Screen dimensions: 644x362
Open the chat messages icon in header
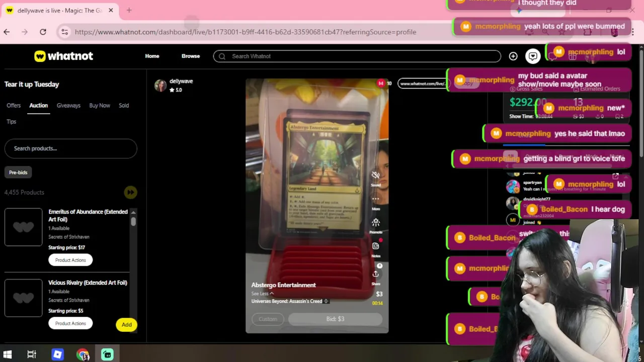pos(533,56)
